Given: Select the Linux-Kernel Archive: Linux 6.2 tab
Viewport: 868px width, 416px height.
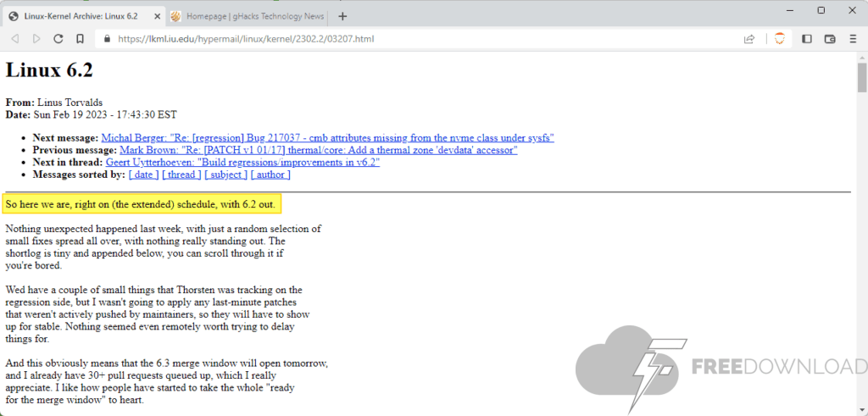Looking at the screenshot, I should click(x=76, y=16).
